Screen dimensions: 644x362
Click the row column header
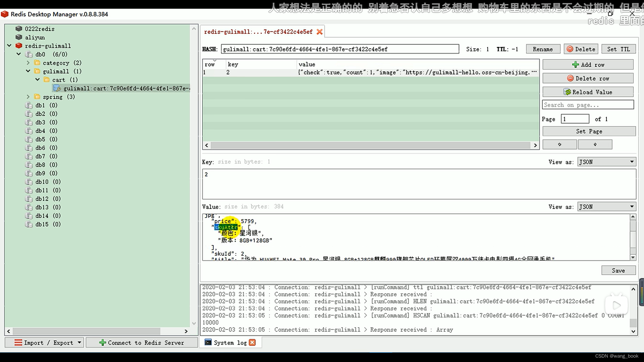point(214,64)
